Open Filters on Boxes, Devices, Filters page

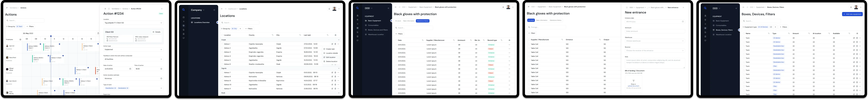tap(783, 27)
